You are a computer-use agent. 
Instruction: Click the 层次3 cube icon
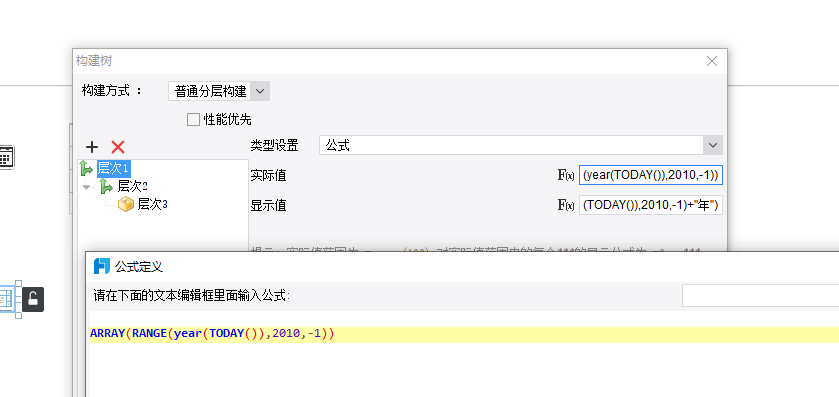126,204
